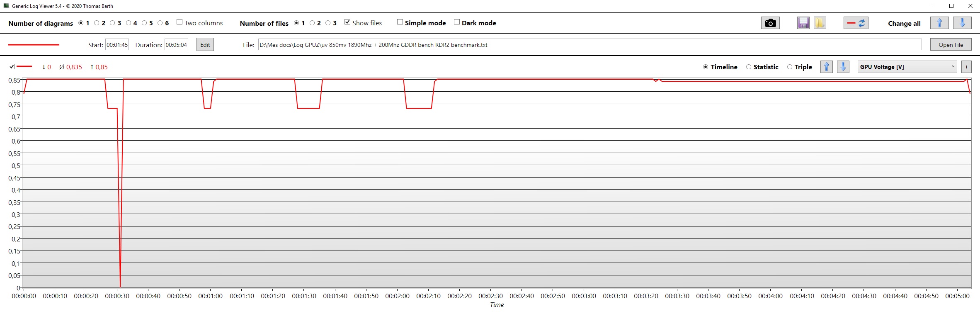Enable Simple mode checkbox
The height and width of the screenshot is (314, 980).
click(400, 22)
